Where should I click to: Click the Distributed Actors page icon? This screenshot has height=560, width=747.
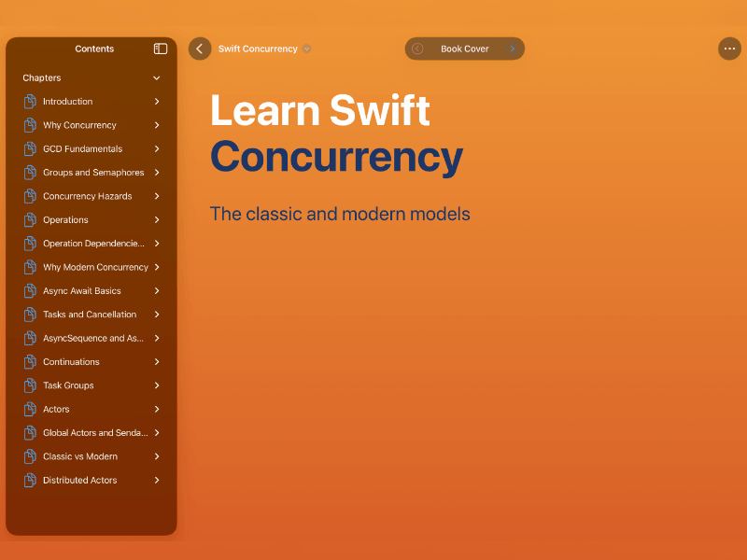(30, 480)
